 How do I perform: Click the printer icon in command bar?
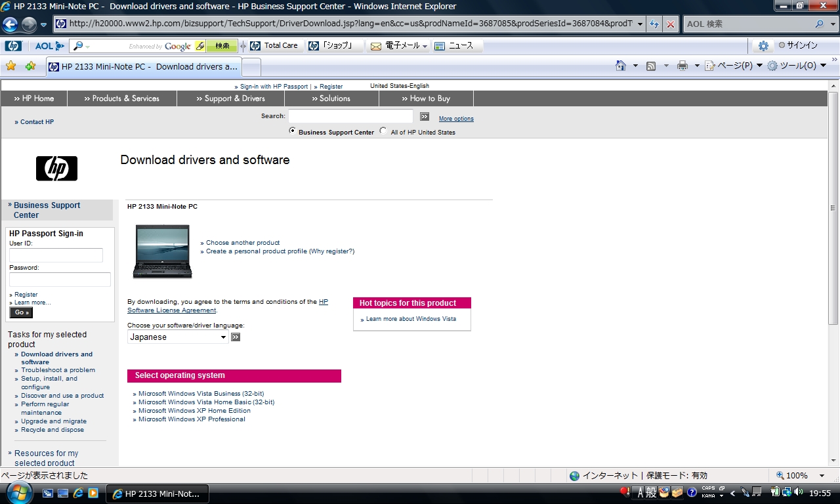pyautogui.click(x=682, y=66)
